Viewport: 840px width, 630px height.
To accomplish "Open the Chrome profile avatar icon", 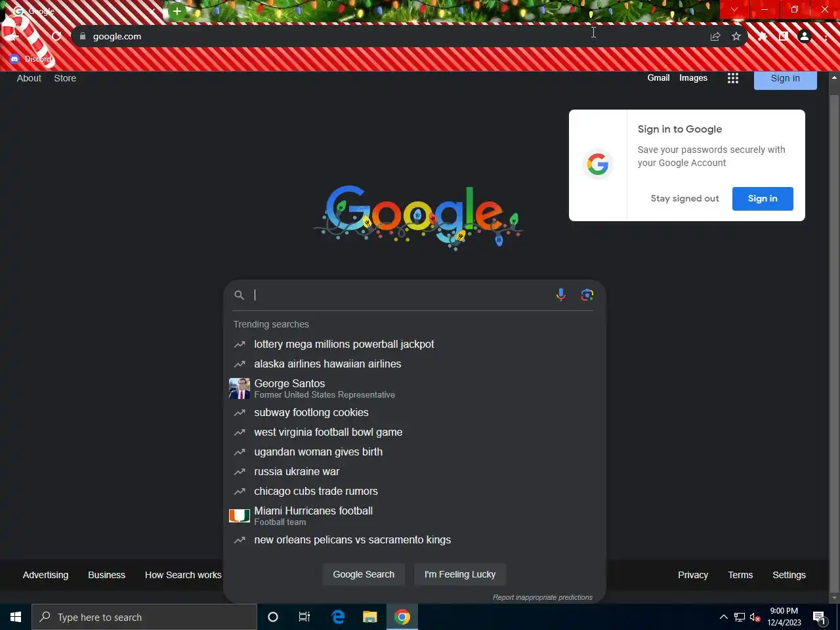I will tap(805, 36).
